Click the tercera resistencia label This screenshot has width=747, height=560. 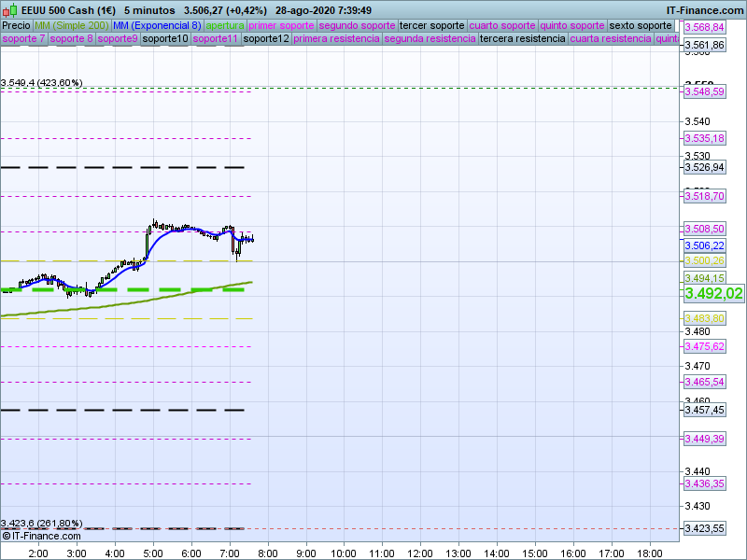(522, 39)
